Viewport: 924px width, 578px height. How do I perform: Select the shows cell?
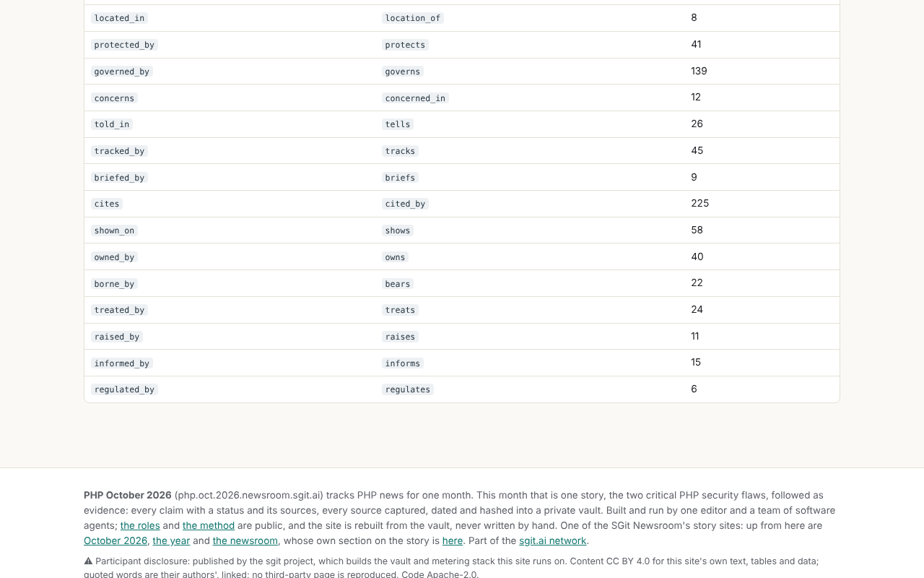tap(398, 230)
